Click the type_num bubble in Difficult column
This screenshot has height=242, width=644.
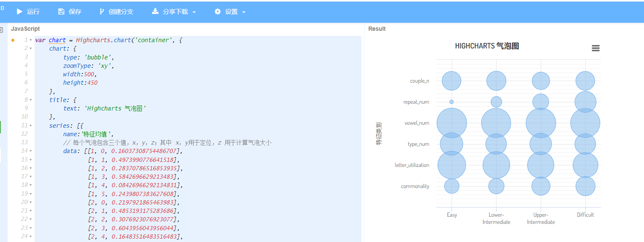click(x=585, y=144)
